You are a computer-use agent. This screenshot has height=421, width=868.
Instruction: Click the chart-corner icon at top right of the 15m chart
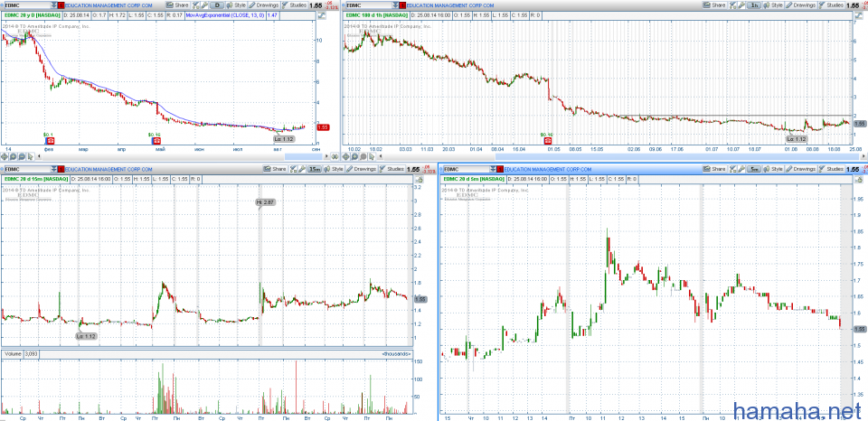click(420, 180)
